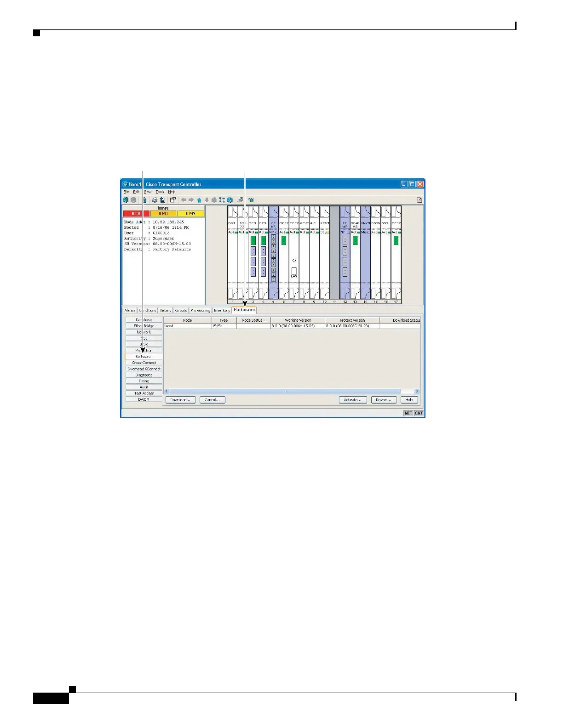The image size is (563, 728).
Task: Click the Protect Version column header
Action: (352, 320)
